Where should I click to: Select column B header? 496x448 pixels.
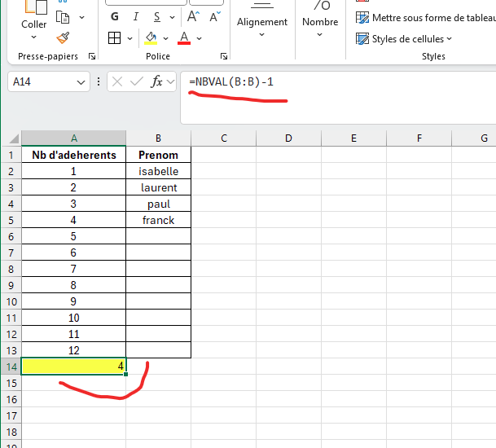click(x=158, y=138)
